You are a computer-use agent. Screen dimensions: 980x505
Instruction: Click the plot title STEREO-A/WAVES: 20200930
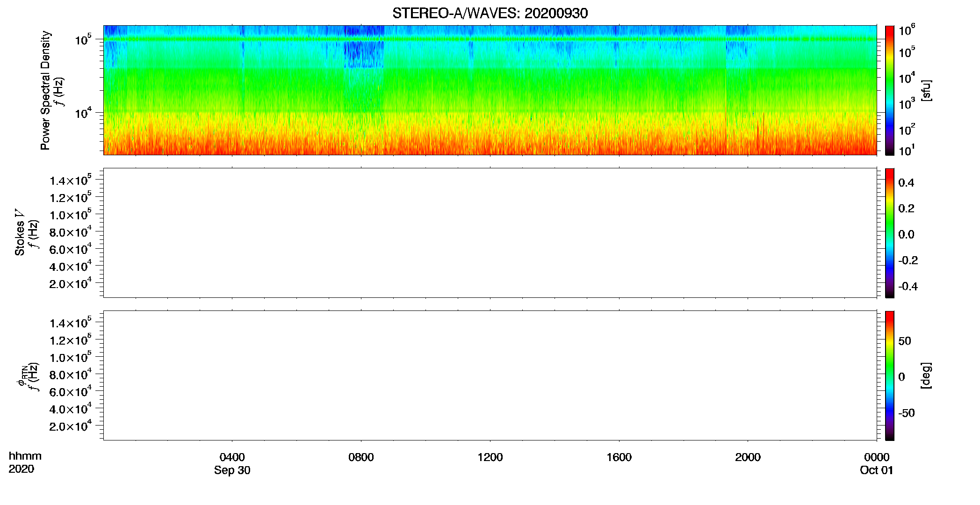click(490, 13)
